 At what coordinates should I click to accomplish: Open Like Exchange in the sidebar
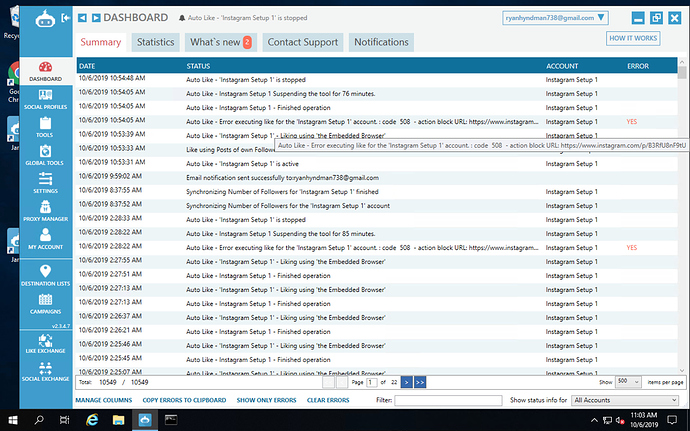(45, 343)
